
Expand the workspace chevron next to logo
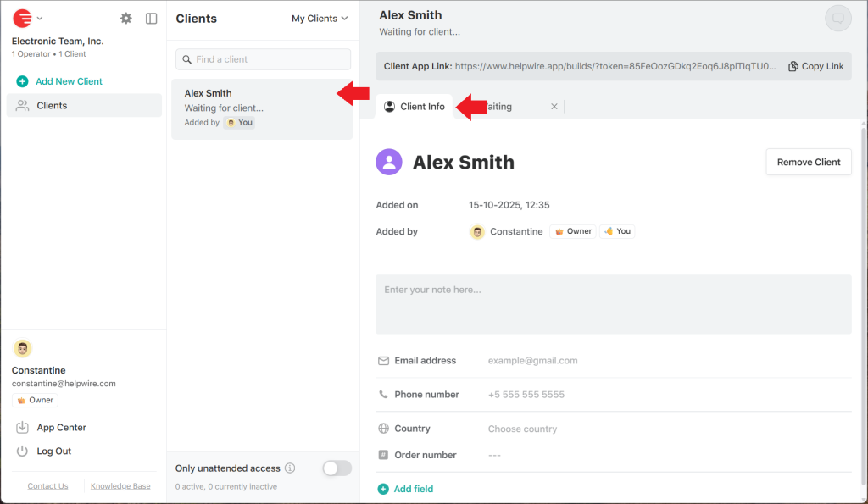40,19
